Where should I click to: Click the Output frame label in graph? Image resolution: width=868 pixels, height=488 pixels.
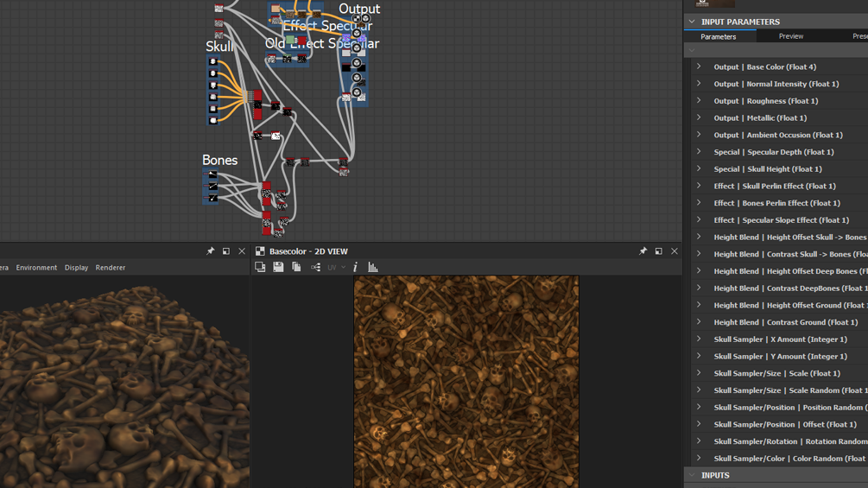(x=359, y=9)
